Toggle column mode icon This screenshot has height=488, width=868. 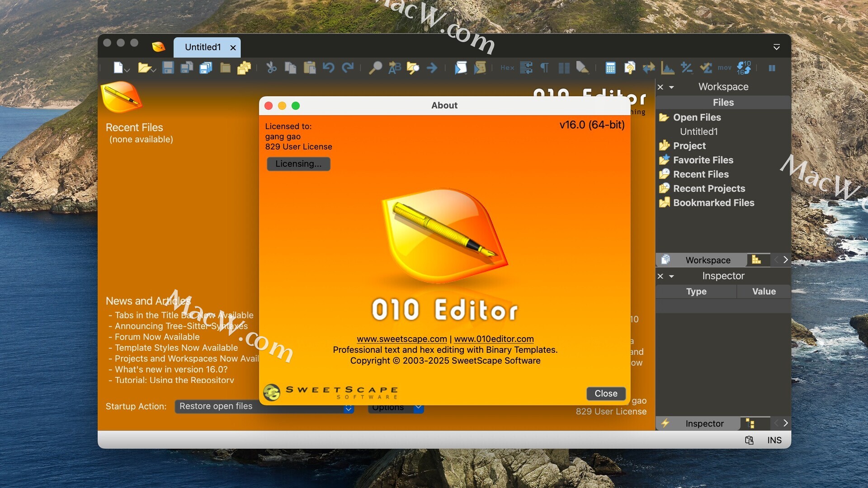(x=564, y=68)
